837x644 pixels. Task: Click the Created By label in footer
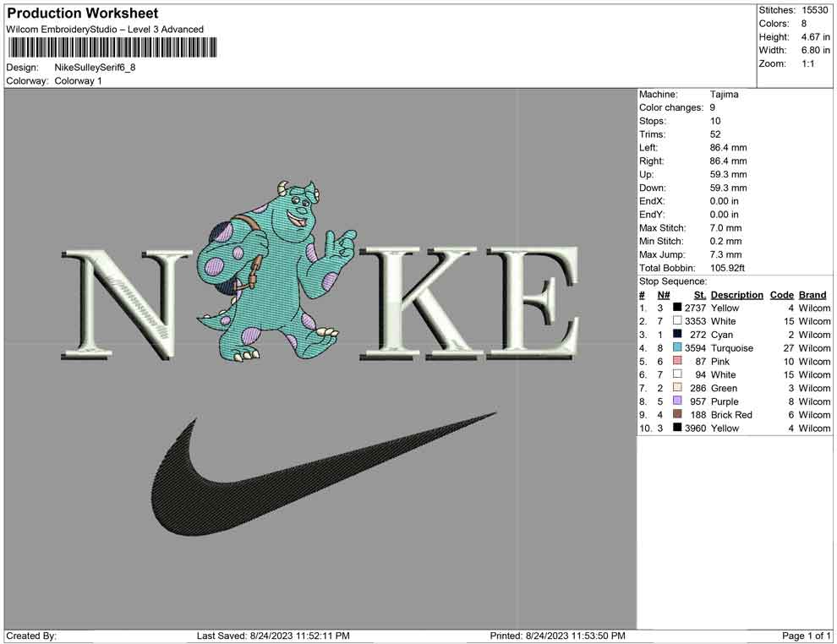(31, 636)
